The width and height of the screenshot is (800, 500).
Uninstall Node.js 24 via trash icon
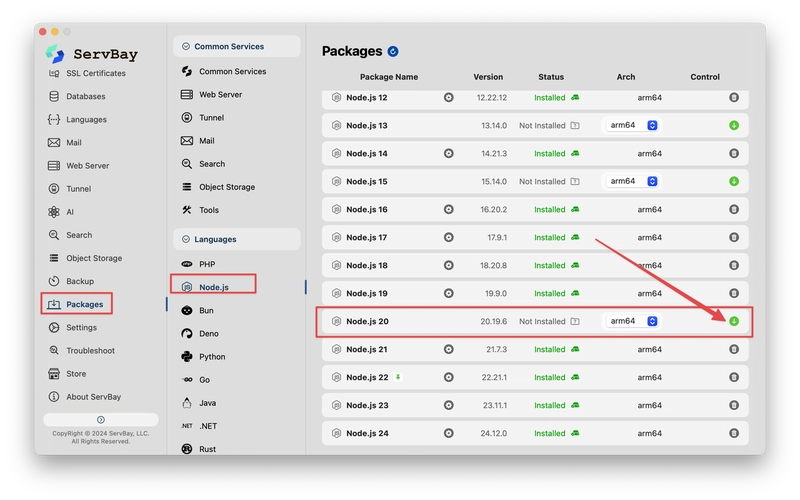(733, 433)
